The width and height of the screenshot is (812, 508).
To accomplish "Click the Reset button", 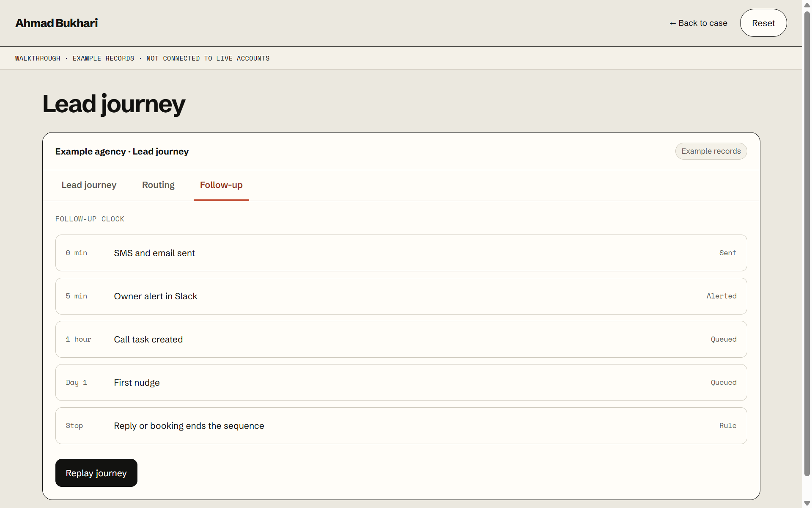I will click(763, 23).
